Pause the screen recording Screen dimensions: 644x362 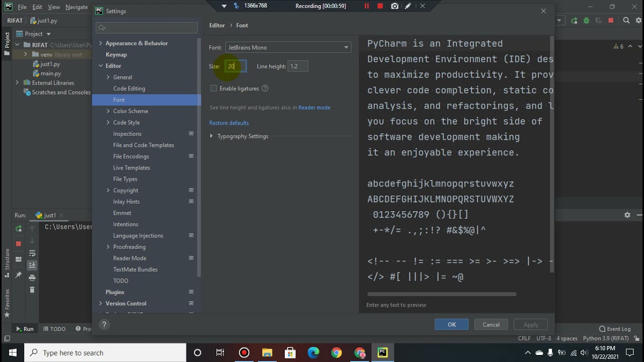click(367, 6)
